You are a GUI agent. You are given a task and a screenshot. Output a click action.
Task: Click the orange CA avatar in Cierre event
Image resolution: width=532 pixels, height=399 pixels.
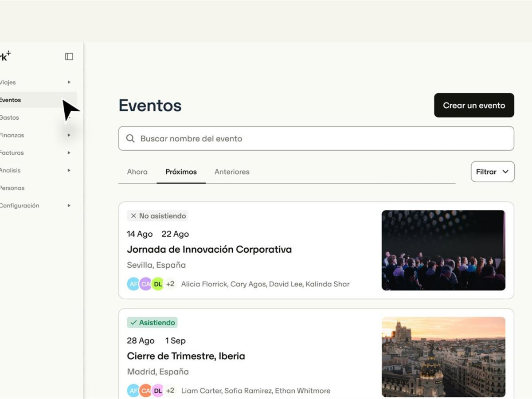point(146,391)
